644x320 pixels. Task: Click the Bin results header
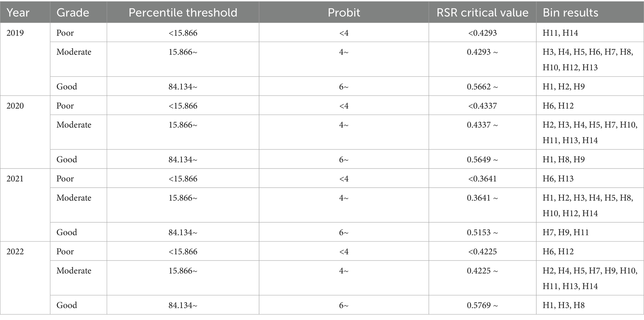tap(571, 12)
